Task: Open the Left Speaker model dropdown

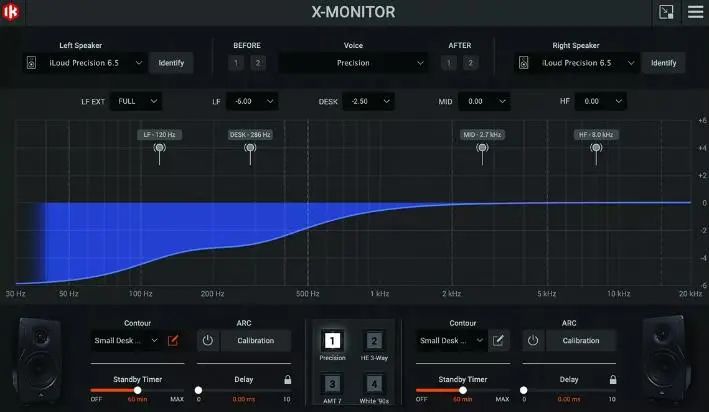Action: [84, 63]
